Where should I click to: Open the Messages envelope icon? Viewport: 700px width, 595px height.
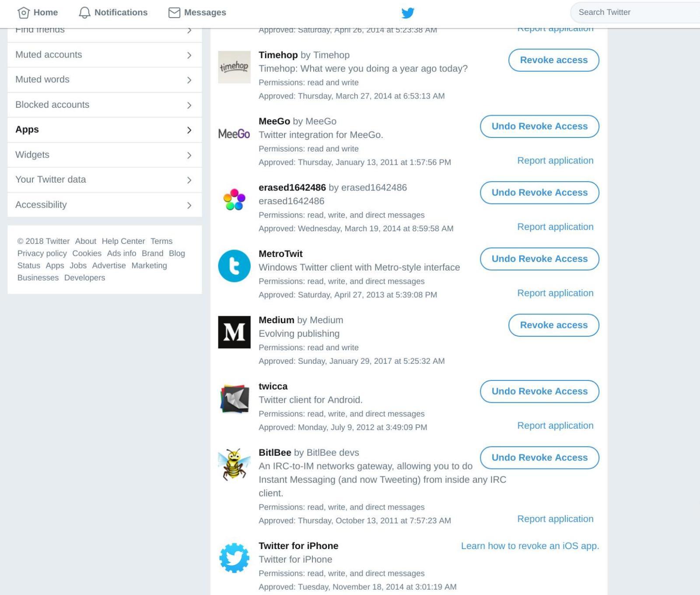pos(174,13)
